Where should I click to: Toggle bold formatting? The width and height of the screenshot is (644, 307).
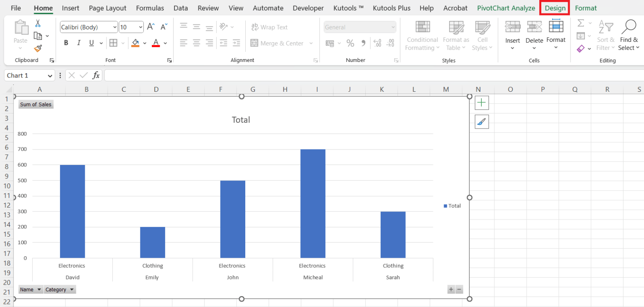[x=66, y=43]
